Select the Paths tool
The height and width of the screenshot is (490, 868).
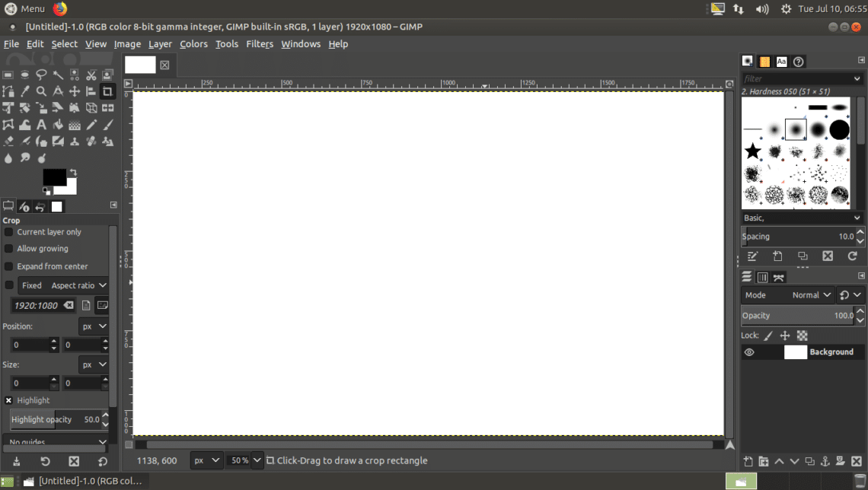[8, 91]
